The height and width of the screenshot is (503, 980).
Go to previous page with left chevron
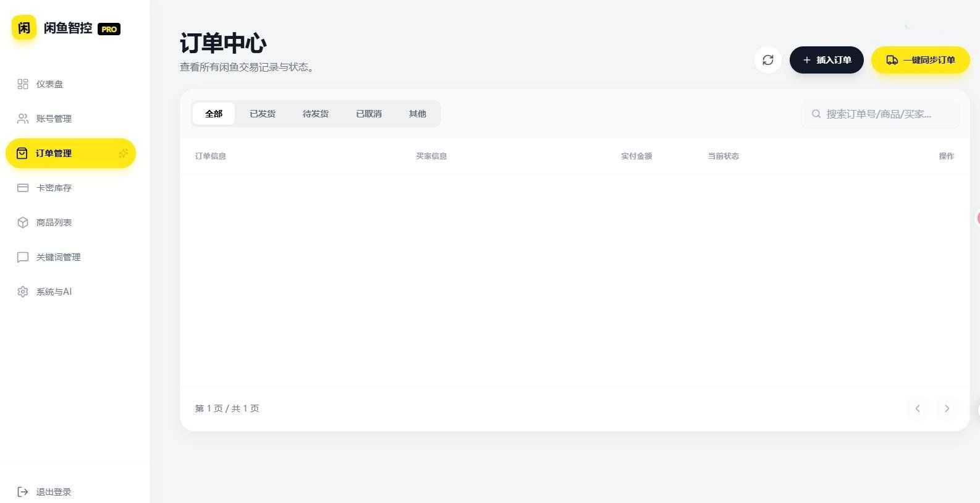918,408
